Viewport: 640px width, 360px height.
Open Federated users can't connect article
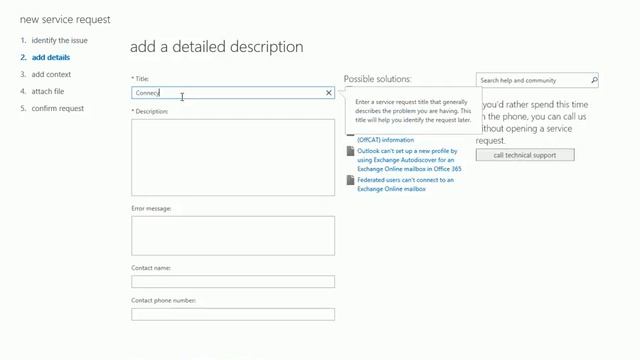pyautogui.click(x=406, y=184)
